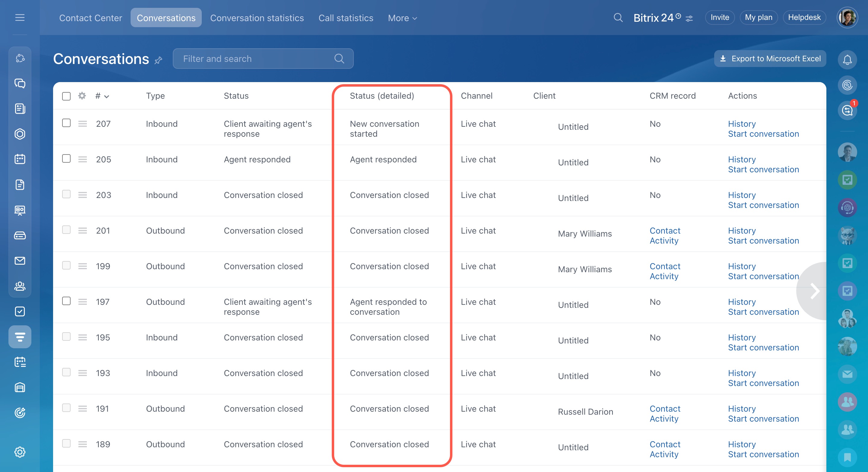Check the select-all checkbox in table header
This screenshot has width=868, height=472.
click(66, 96)
